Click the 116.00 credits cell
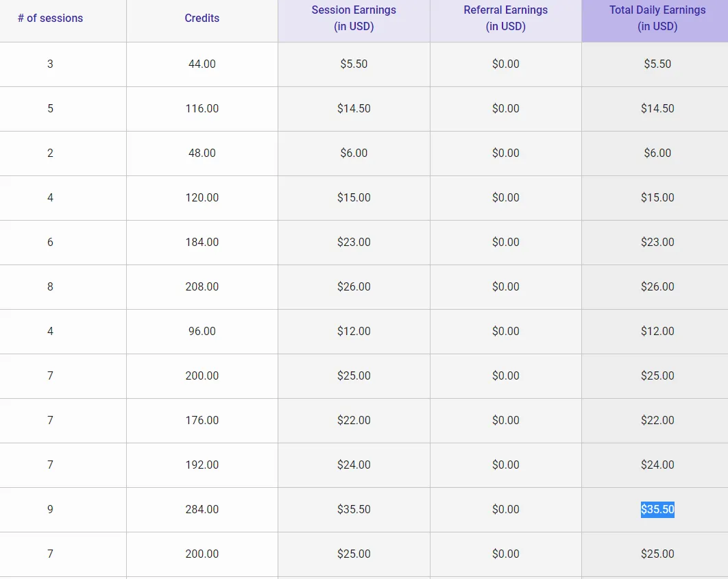 click(x=202, y=108)
